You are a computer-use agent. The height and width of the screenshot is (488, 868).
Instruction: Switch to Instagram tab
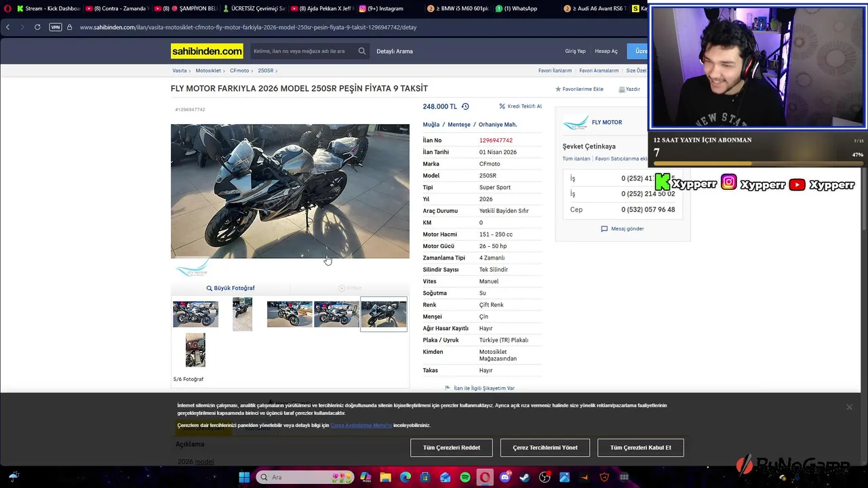390,8
